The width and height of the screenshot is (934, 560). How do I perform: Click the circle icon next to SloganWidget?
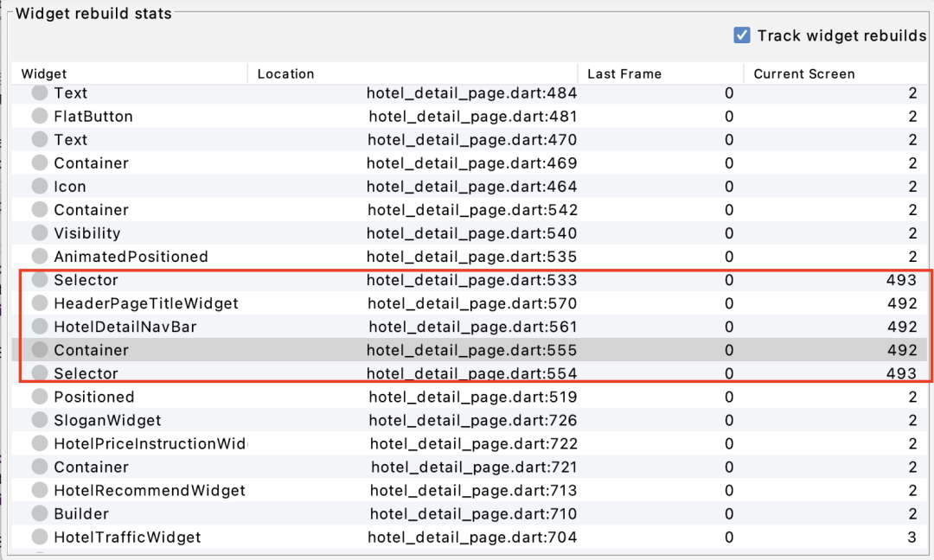(x=40, y=420)
